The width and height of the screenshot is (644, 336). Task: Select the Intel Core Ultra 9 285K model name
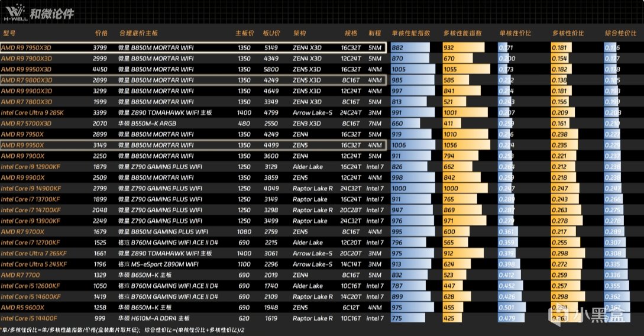point(33,112)
